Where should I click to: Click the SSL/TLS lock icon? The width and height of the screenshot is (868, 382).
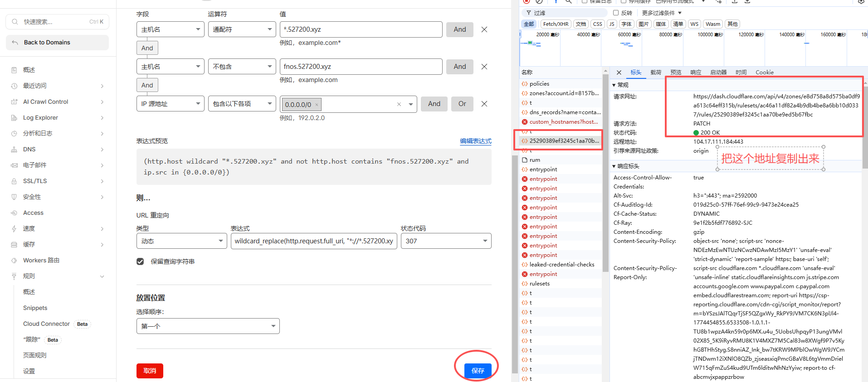click(14, 181)
